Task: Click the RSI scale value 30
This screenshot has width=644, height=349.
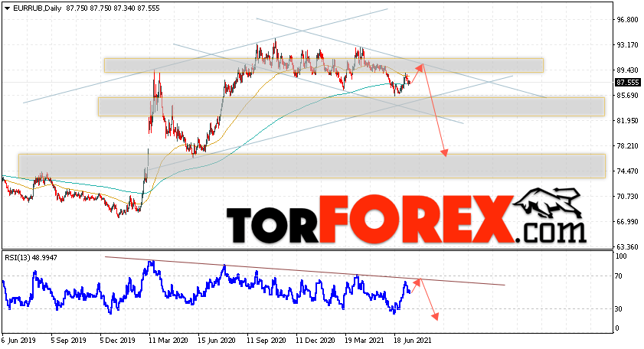Action: (619, 308)
